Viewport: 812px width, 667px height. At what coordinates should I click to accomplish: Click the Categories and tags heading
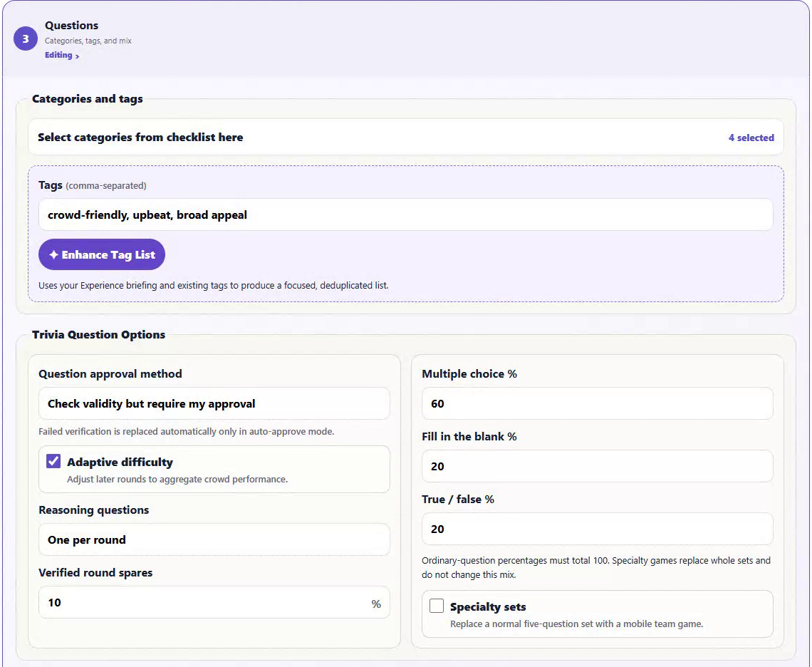click(88, 98)
